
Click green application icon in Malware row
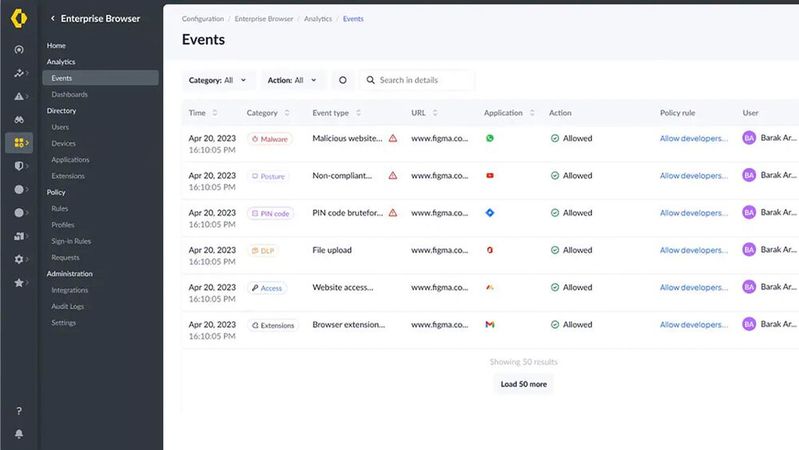(x=490, y=138)
